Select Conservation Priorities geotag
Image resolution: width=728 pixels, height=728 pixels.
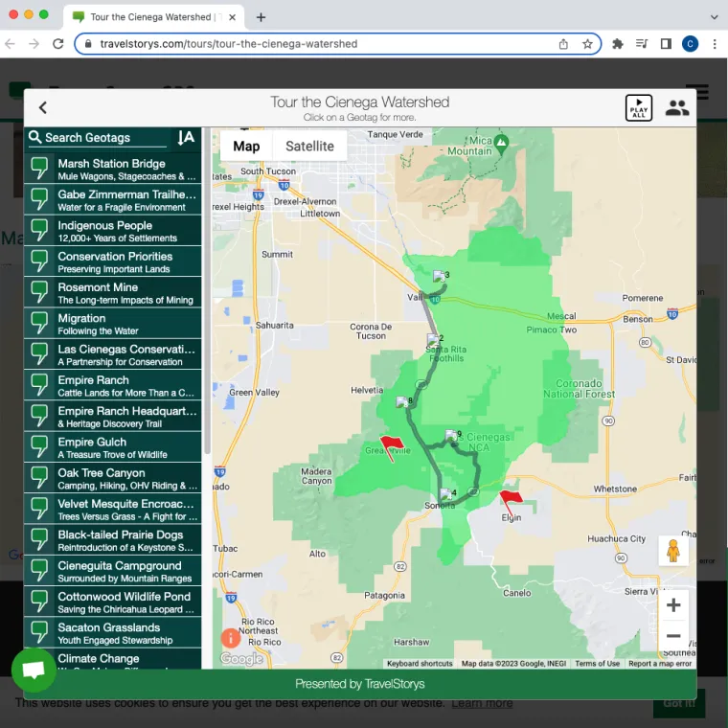click(x=113, y=262)
